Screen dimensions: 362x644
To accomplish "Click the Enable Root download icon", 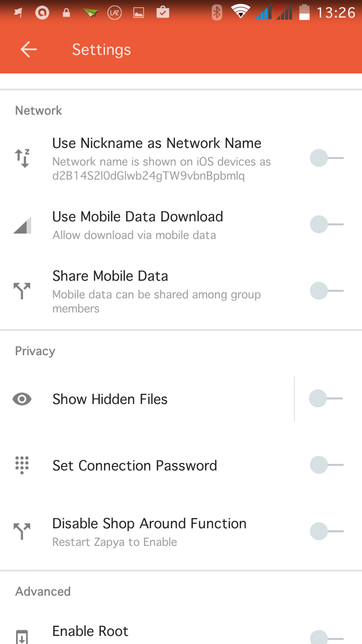I will pyautogui.click(x=22, y=636).
